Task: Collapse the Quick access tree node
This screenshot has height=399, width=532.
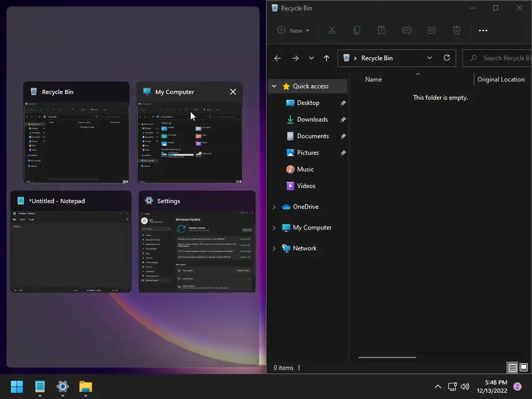Action: (274, 86)
